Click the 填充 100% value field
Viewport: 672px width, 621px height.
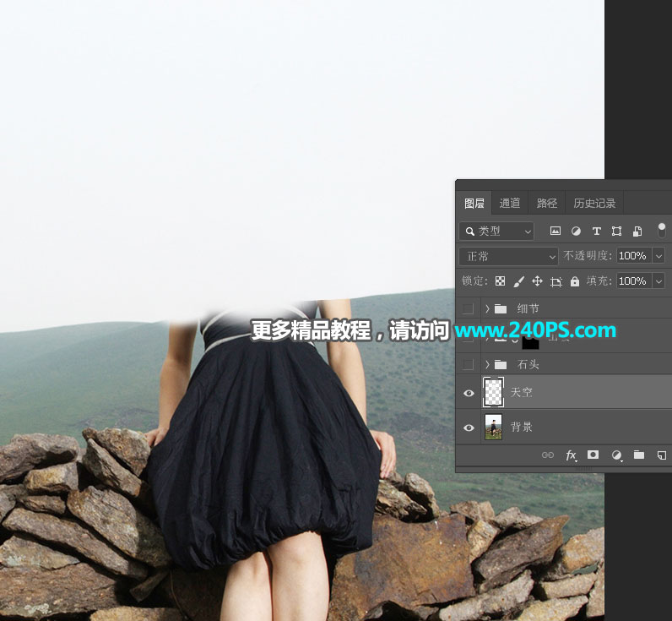point(633,281)
